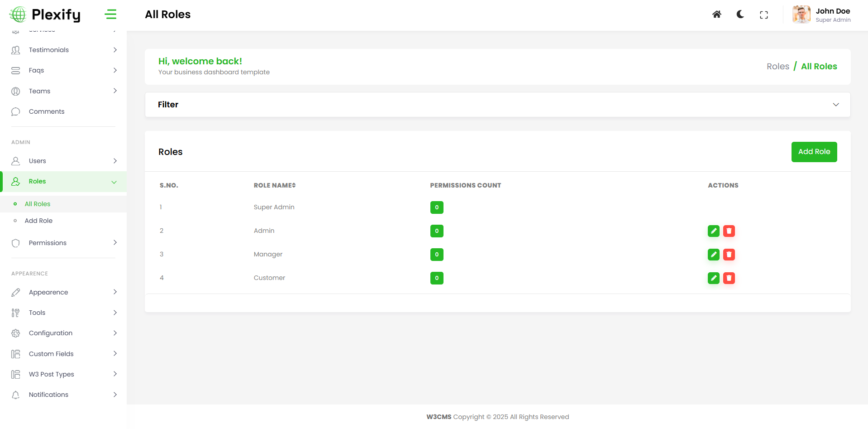The image size is (868, 429).
Task: Select the Comments sidebar item
Action: [x=47, y=111]
